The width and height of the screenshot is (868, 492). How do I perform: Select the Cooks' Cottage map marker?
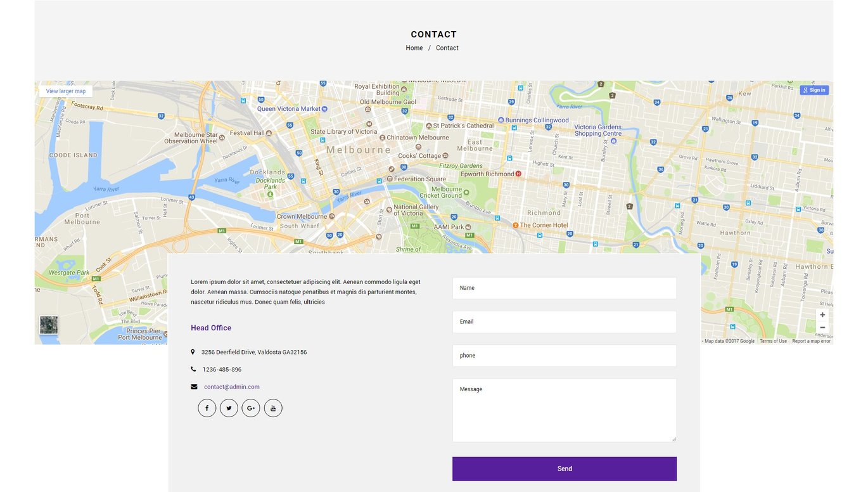tap(445, 155)
